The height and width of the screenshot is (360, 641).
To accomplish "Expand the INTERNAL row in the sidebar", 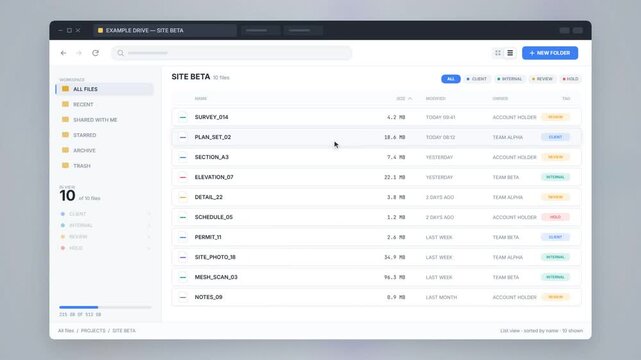I will coord(105,226).
